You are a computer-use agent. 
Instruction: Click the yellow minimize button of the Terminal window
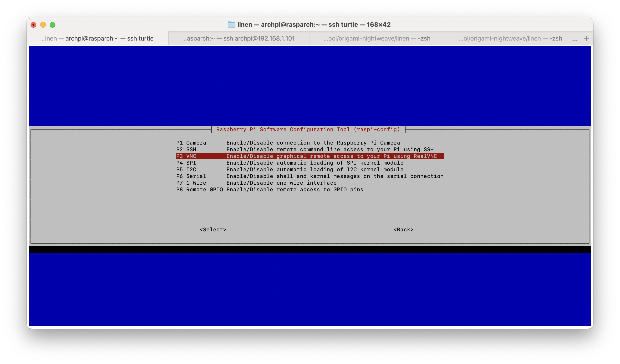pos(43,25)
